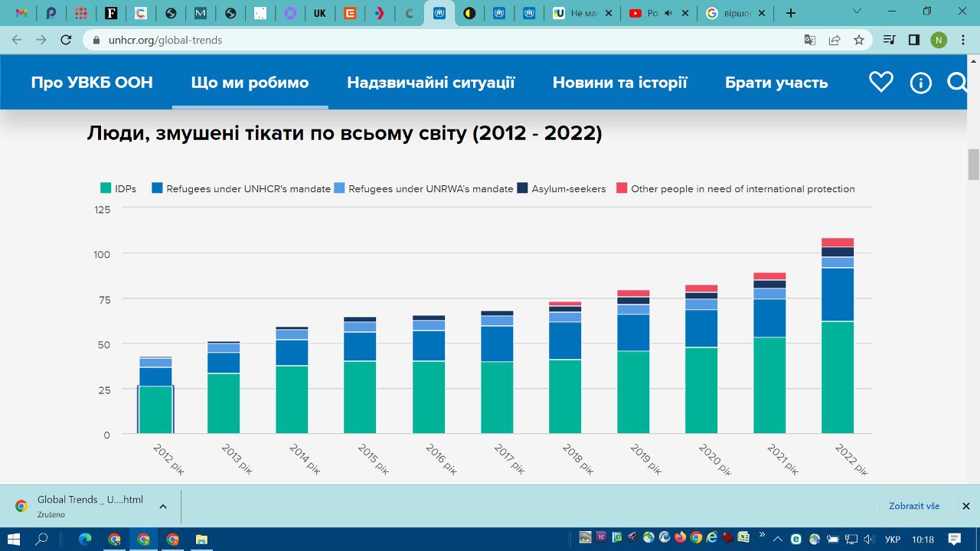Click the share page icon in address bar
This screenshot has width=980, height=551.
click(x=835, y=40)
